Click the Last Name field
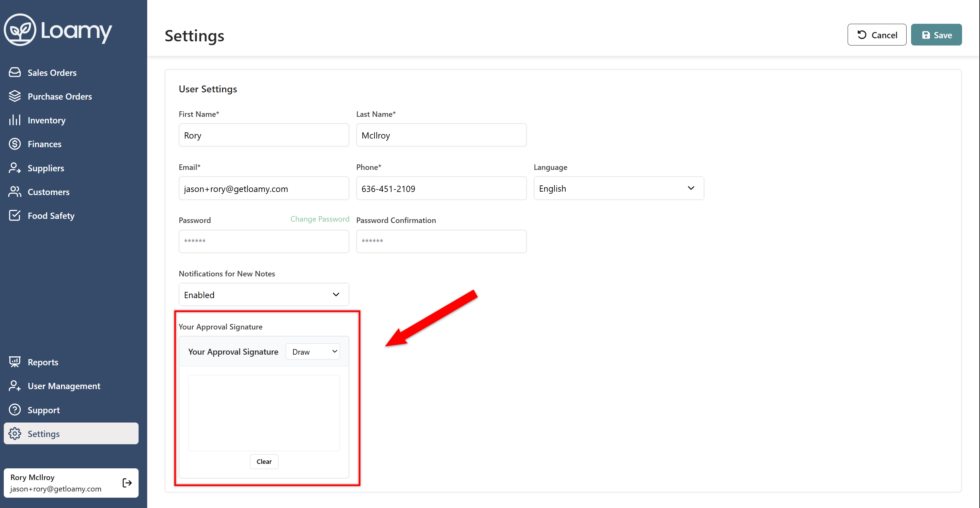This screenshot has height=508, width=980. (441, 135)
